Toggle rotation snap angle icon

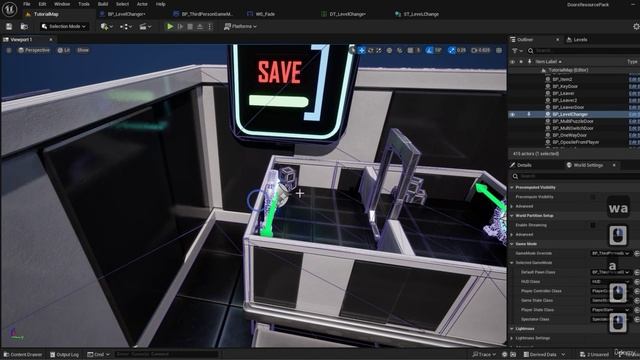tap(429, 50)
